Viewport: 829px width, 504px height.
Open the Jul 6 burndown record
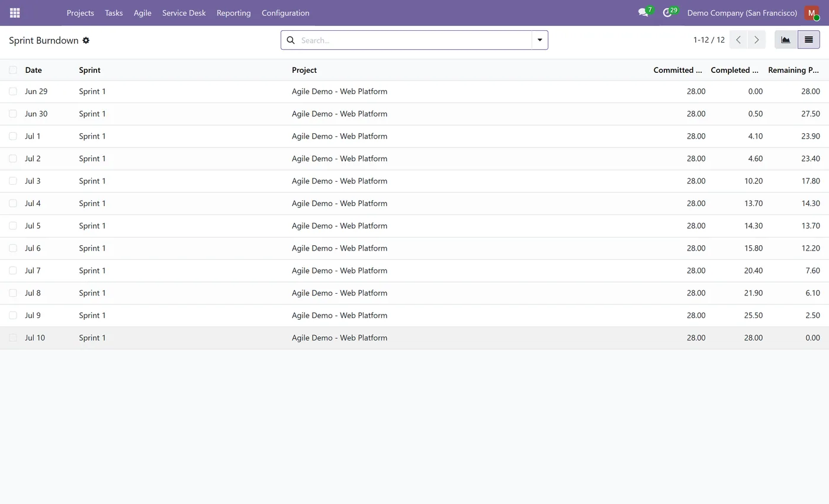click(415, 248)
